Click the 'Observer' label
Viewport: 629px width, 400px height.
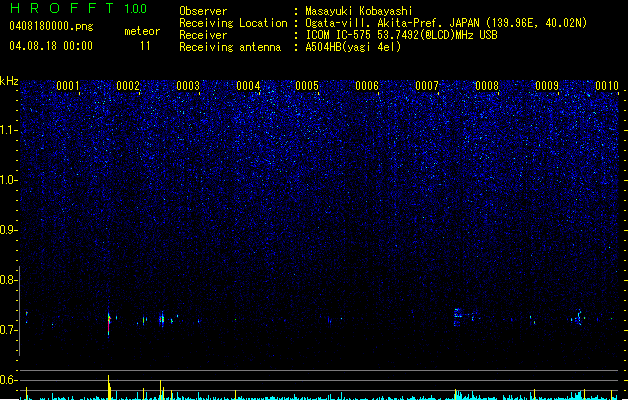[203, 11]
